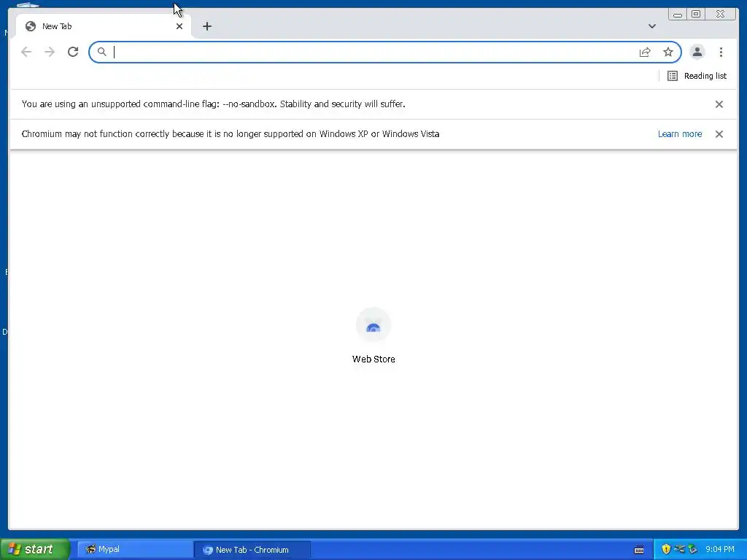Click the safely remove hardware tray icon
Image resolution: width=747 pixels, height=560 pixels.
click(693, 549)
